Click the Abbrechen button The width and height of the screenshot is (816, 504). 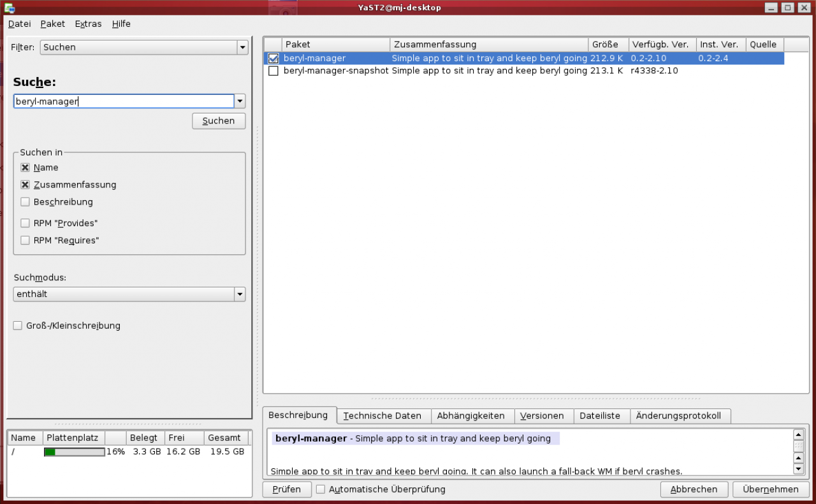(694, 489)
